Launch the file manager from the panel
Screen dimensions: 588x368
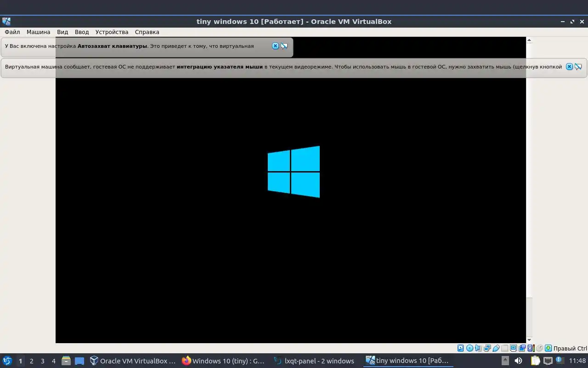click(66, 361)
